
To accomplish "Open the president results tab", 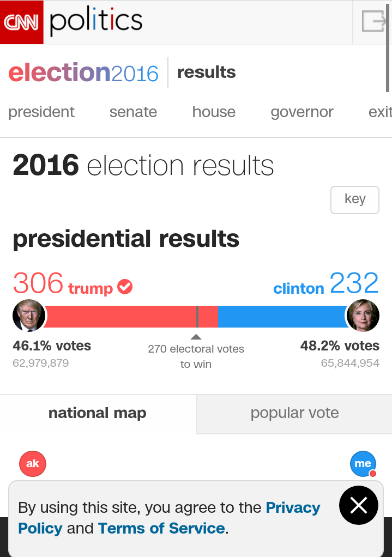I will pyautogui.click(x=41, y=112).
